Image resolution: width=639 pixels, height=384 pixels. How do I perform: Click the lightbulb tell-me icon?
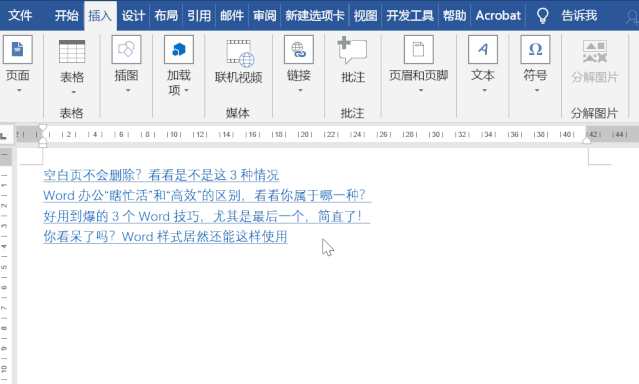[542, 16]
